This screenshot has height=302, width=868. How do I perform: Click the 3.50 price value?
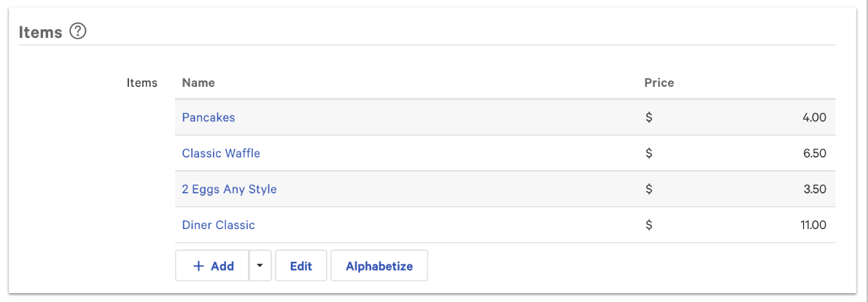tap(814, 189)
